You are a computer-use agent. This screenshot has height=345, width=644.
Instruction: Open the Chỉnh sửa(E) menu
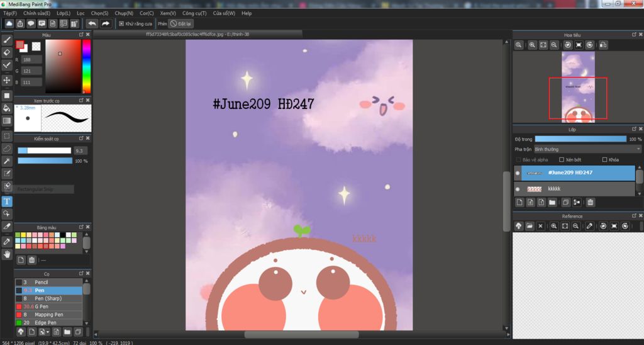point(36,13)
